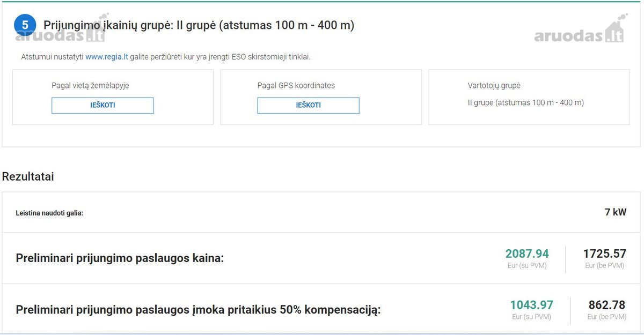Image resolution: width=644 pixels, height=335 pixels.
Task: Click the amount 1043.97 with VAT
Action: coord(531,305)
